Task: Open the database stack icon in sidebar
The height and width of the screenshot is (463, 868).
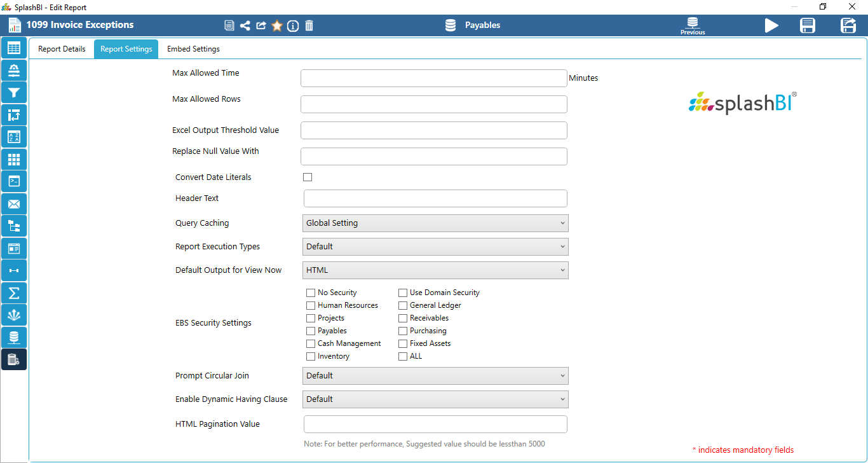Action: point(14,337)
